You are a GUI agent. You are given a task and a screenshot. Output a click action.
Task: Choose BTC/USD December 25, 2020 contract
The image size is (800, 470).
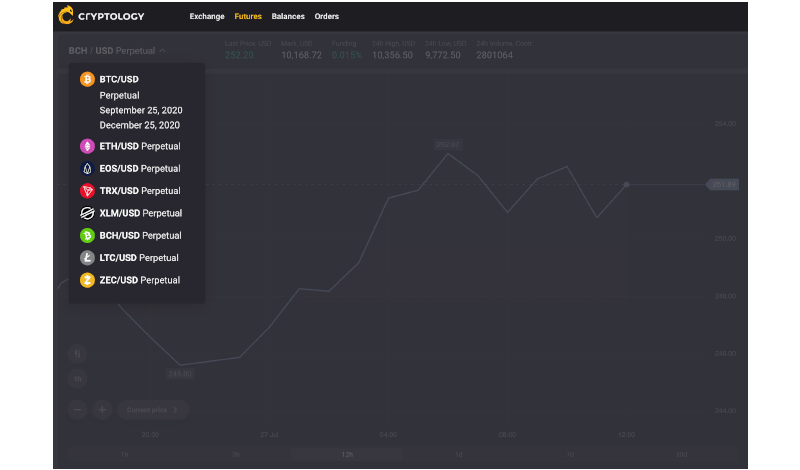pos(140,125)
